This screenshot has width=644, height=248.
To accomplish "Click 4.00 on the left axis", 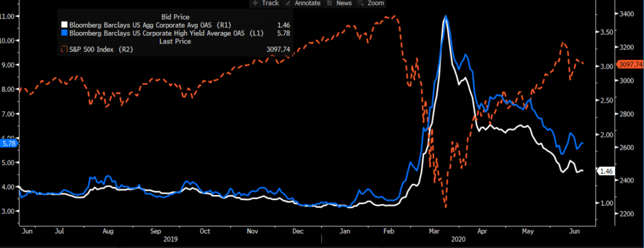I will [x=9, y=187].
